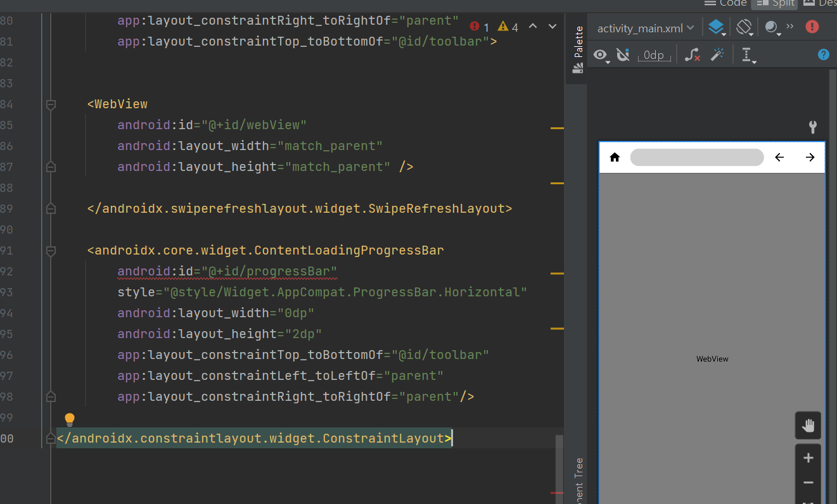Open the activity_main.xml file dropdown
This screenshot has height=504, width=837.
tap(646, 28)
